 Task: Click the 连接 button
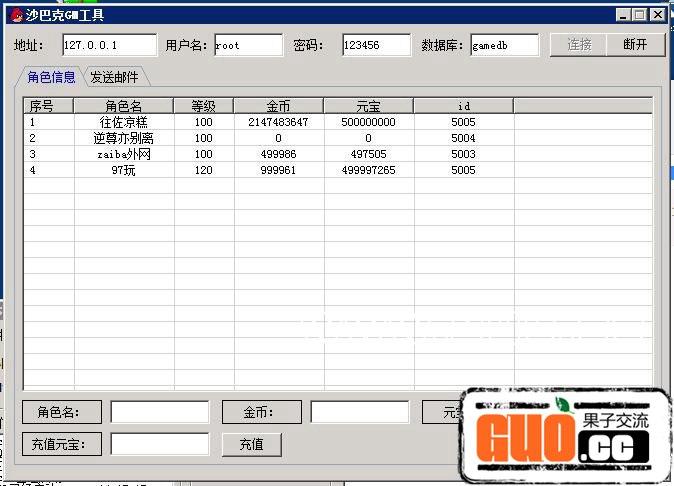click(x=579, y=45)
